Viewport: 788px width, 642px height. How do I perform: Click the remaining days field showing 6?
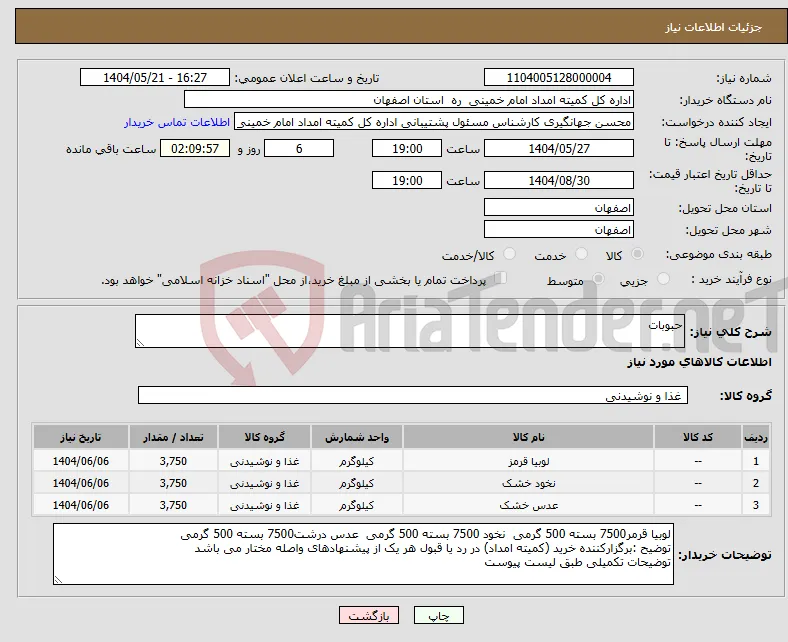[x=299, y=149]
